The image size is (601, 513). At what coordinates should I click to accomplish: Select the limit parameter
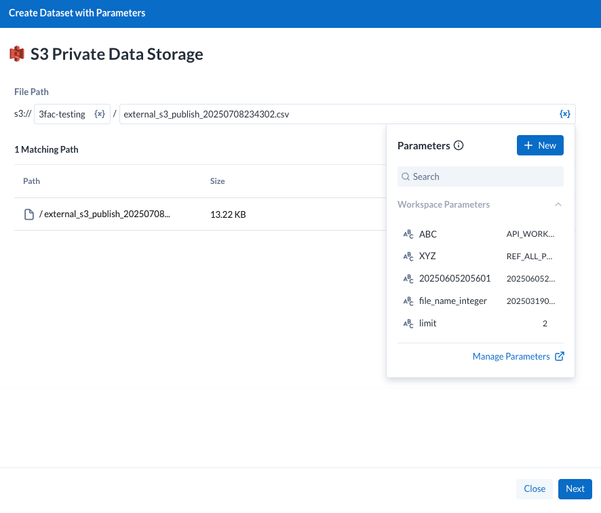click(480, 323)
